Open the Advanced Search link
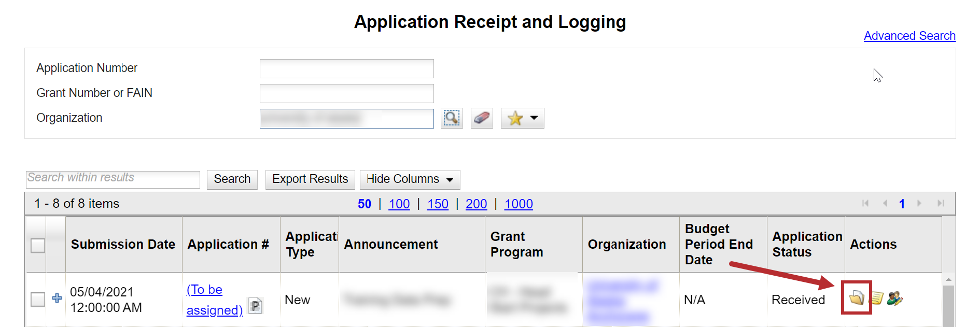Viewport: 980px width, 327px height. tap(909, 36)
